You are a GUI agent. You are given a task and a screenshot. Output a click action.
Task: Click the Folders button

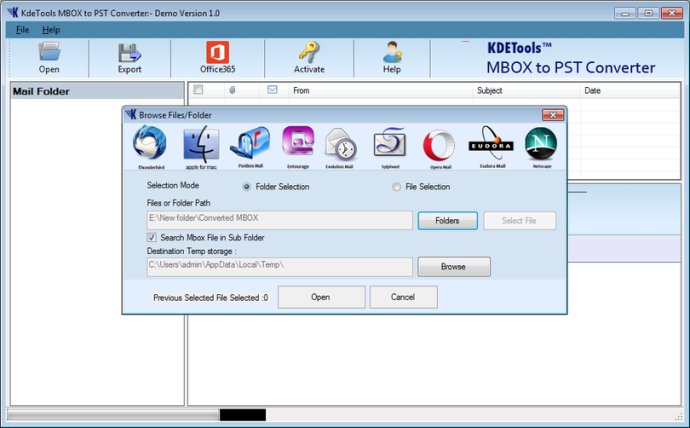[x=448, y=220]
